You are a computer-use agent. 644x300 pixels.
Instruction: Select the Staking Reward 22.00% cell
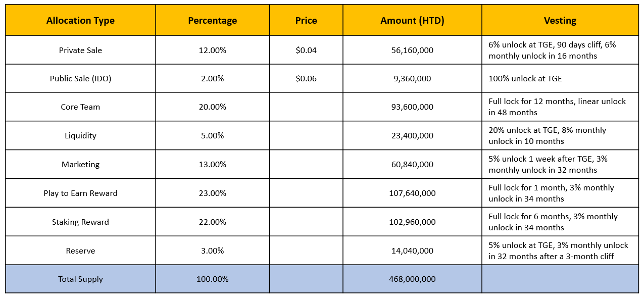click(213, 222)
